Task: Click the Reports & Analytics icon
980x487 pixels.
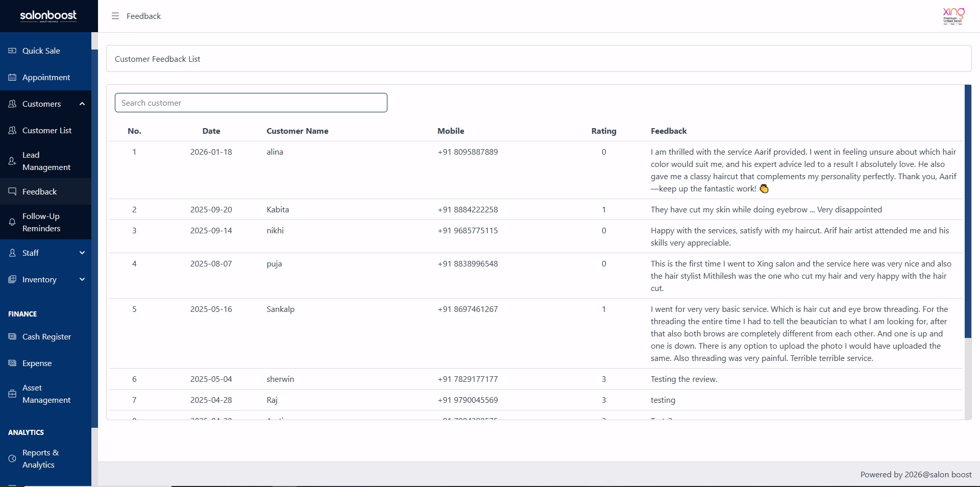Action: pyautogui.click(x=12, y=458)
